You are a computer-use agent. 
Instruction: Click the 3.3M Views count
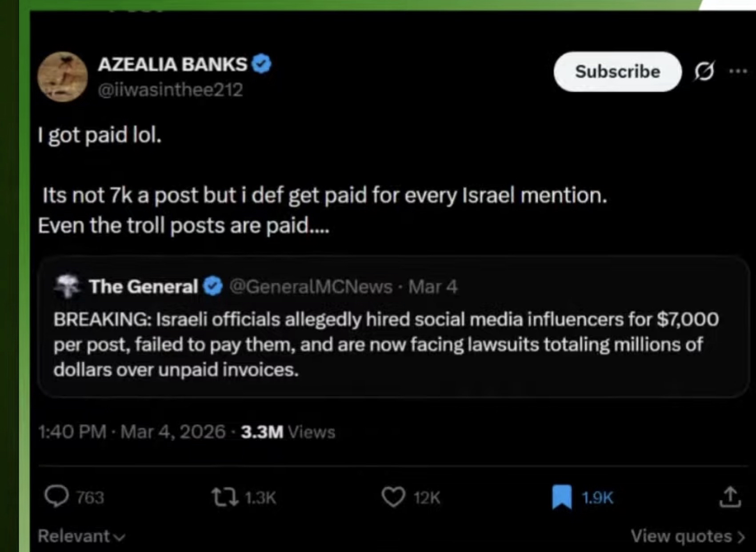click(x=288, y=432)
